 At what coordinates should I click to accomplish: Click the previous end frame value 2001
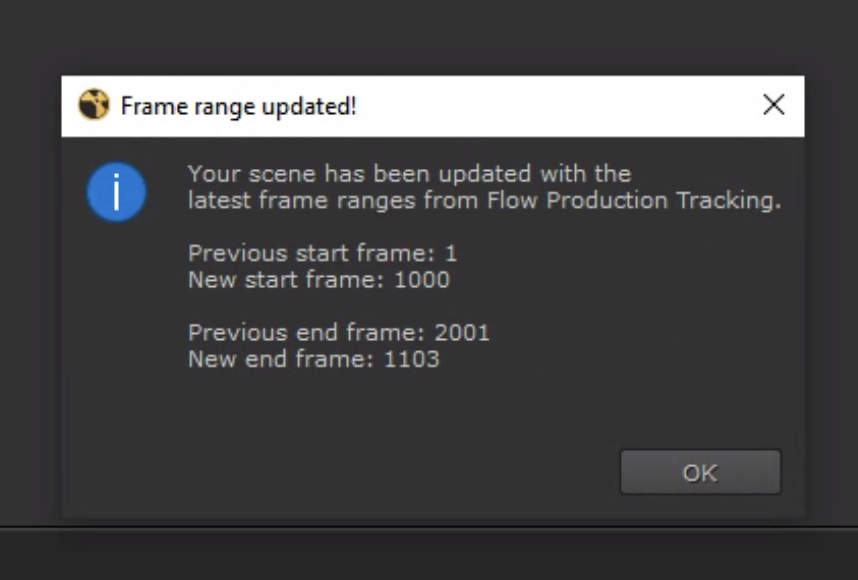(462, 332)
